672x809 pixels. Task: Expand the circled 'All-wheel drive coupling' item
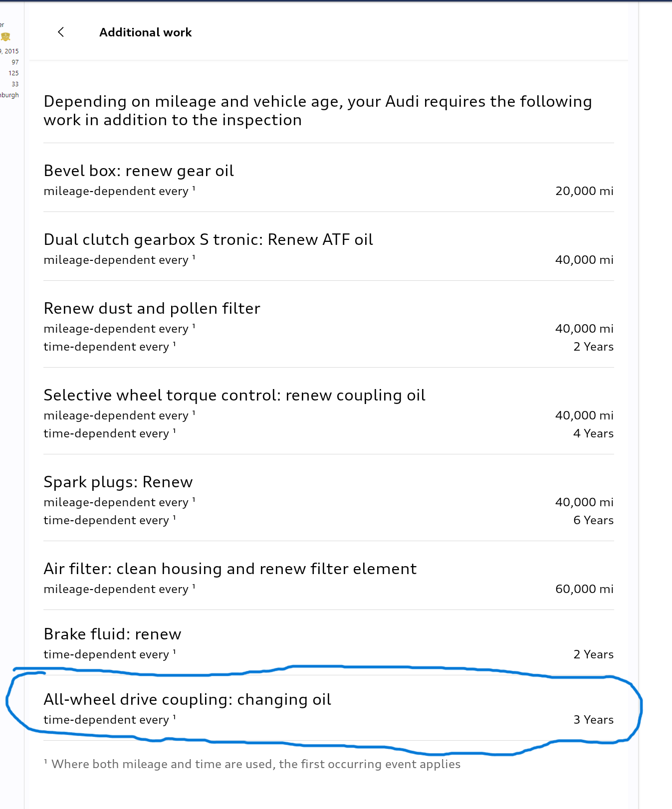pos(187,700)
